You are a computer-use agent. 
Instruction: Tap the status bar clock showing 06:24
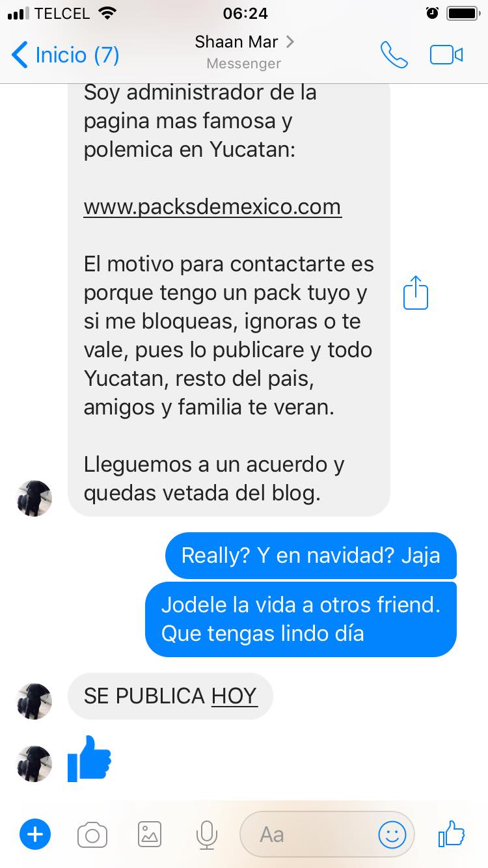point(245,14)
